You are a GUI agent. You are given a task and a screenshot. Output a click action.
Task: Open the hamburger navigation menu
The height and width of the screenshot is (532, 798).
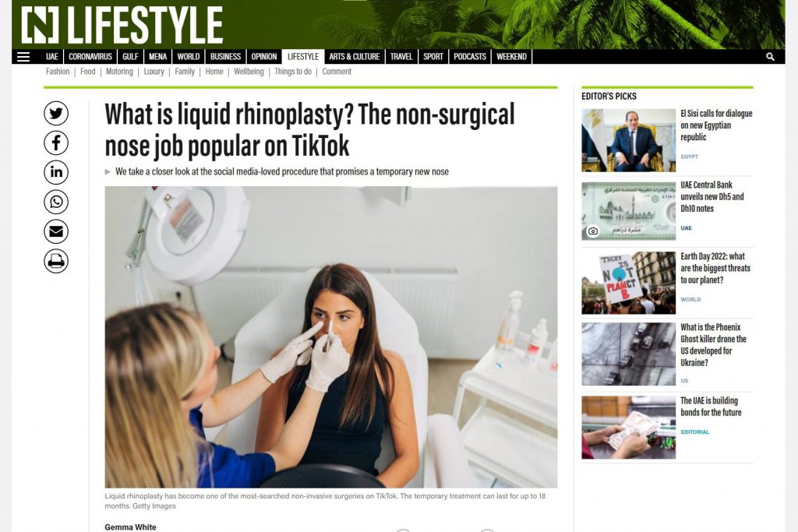tap(23, 57)
